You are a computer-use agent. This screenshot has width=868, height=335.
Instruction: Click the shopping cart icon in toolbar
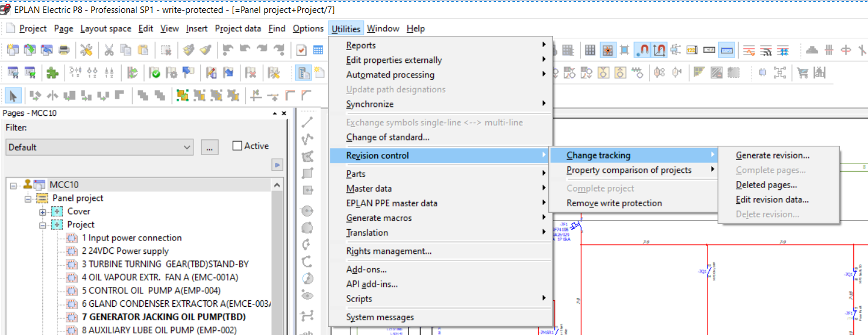[x=803, y=73]
